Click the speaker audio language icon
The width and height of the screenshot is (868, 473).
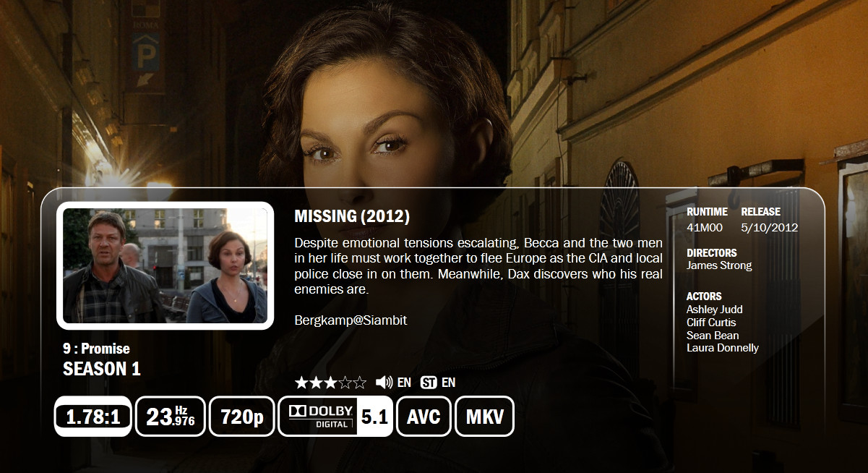tap(384, 383)
